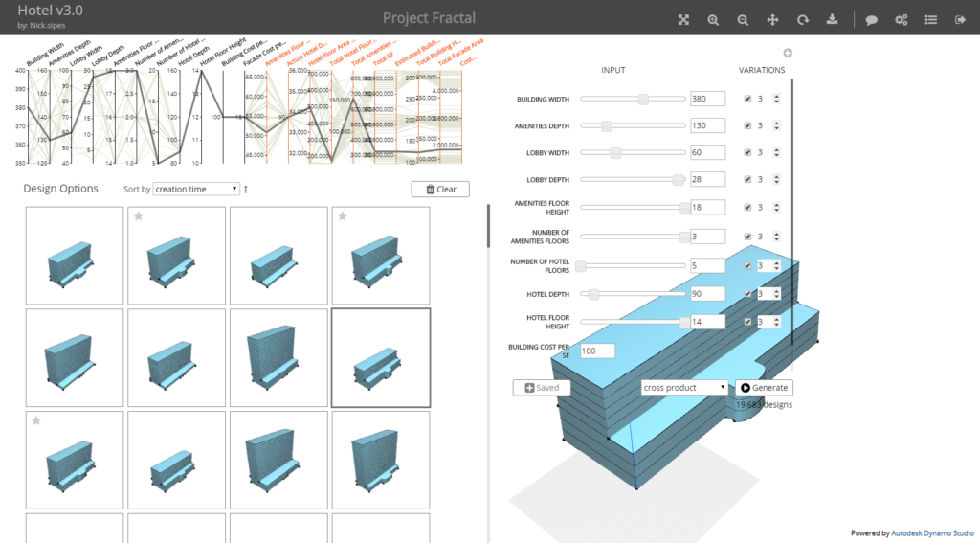Viewport: 980px width, 543px height.
Task: Click the Building Width value field
Action: 707,99
